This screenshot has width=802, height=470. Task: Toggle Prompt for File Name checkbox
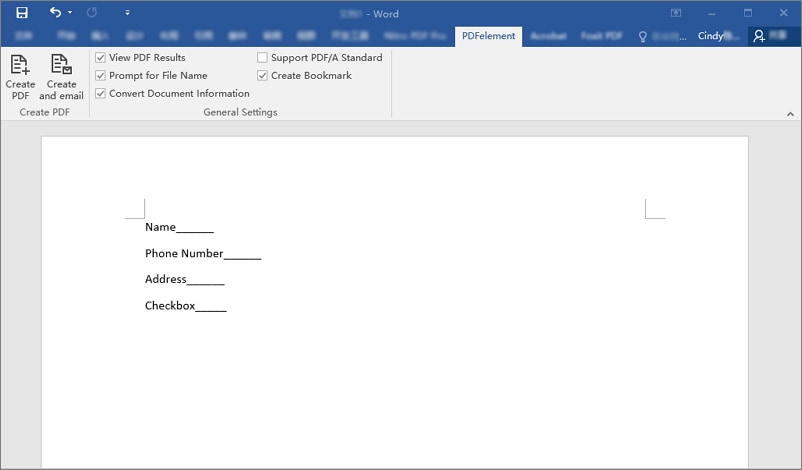coord(100,76)
